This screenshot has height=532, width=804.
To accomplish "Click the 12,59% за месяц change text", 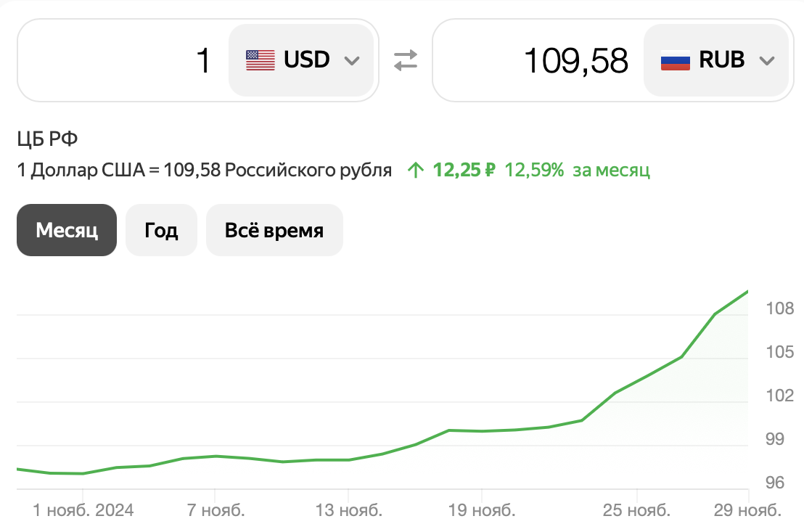I will [577, 171].
